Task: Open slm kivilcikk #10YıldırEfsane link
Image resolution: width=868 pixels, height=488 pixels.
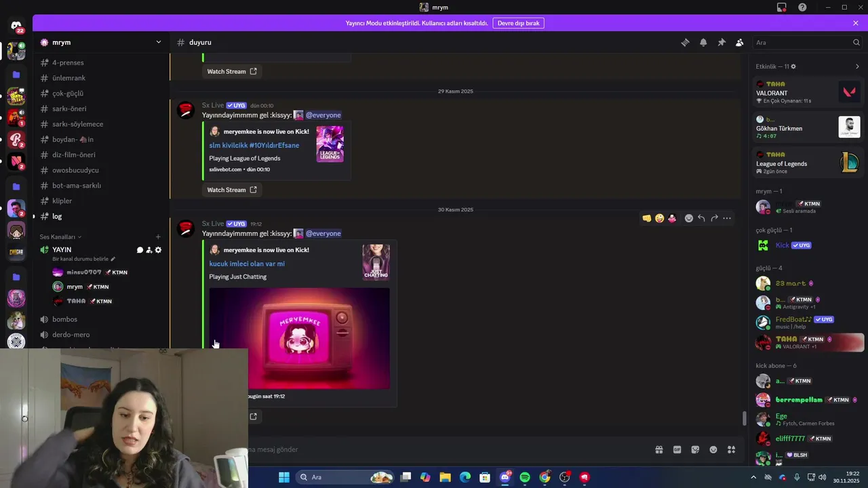Action: 254,145
